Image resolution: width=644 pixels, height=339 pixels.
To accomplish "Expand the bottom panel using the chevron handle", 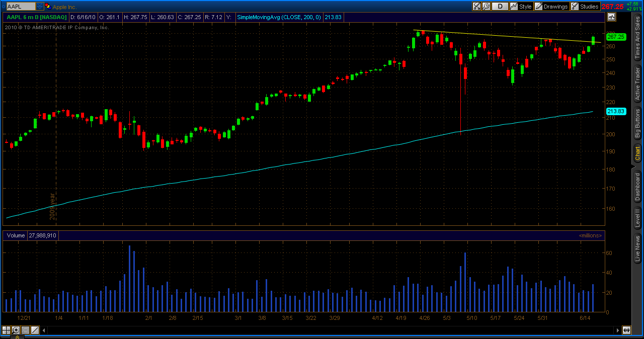I will coord(17,336).
